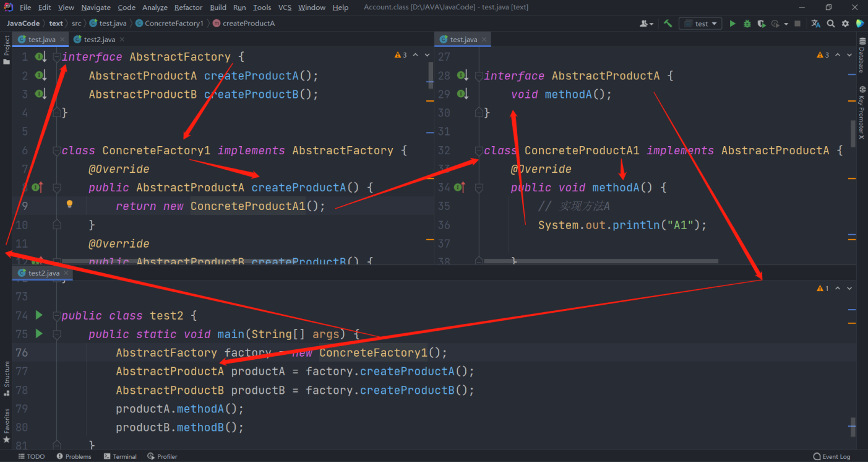This screenshot has width=868, height=462.
Task: Click the right editor's vertical scrollbar
Action: click(x=853, y=133)
